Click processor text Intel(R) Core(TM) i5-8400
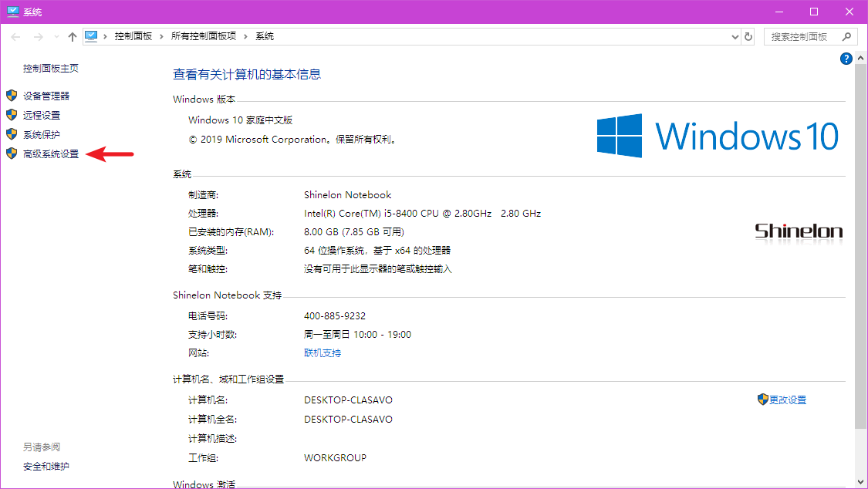This screenshot has width=868, height=489. [x=422, y=214]
